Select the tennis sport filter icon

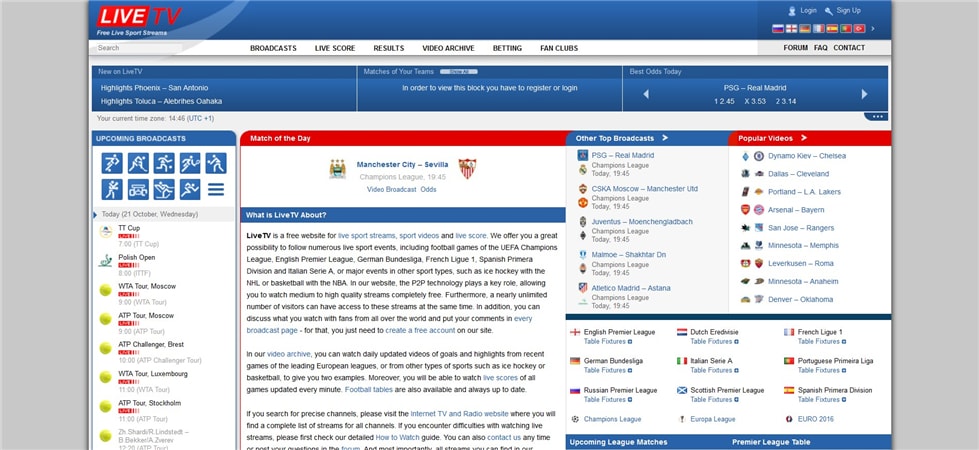click(190, 163)
